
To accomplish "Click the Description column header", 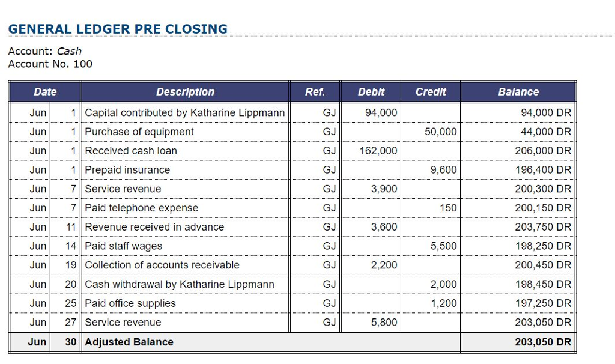I will click(185, 92).
